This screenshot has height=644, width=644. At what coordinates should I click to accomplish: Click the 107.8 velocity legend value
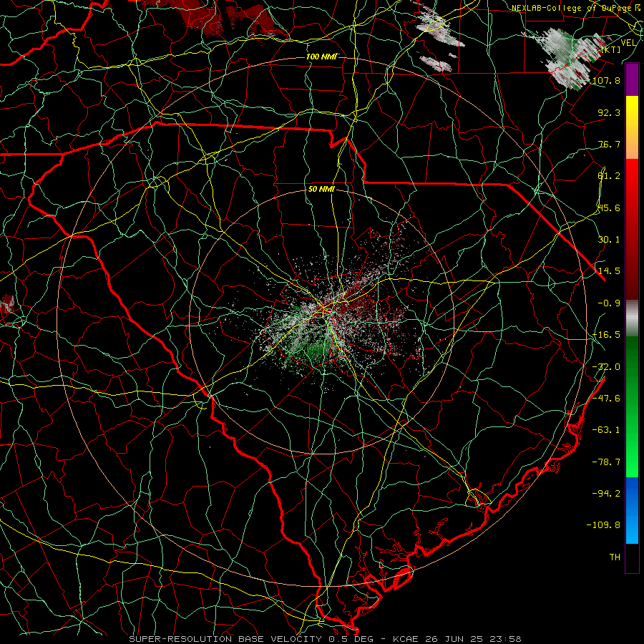pos(606,80)
